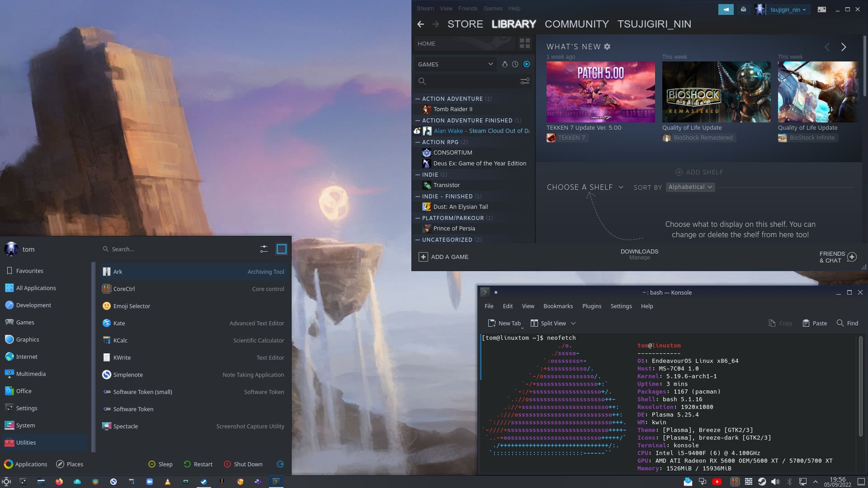868x488 pixels.
Task: Click Copy in Konsole toolbar
Action: (780, 323)
